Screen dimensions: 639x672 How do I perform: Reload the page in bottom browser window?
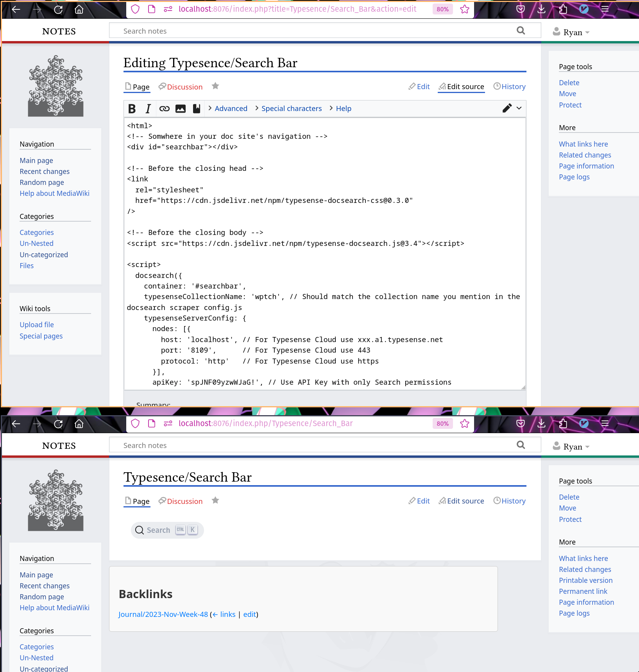[58, 424]
